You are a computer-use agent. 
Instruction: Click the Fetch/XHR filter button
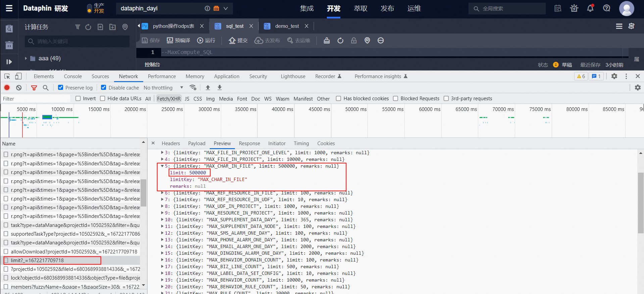168,99
